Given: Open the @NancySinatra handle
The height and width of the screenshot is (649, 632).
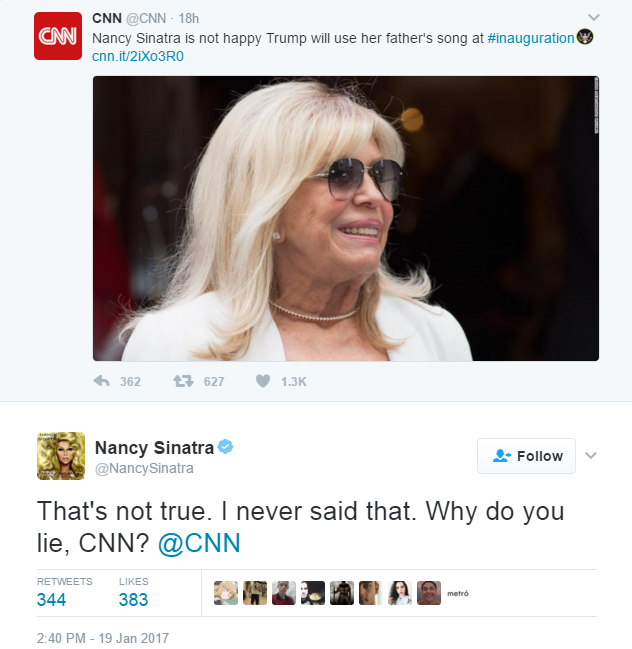Looking at the screenshot, I should pyautogui.click(x=144, y=468).
